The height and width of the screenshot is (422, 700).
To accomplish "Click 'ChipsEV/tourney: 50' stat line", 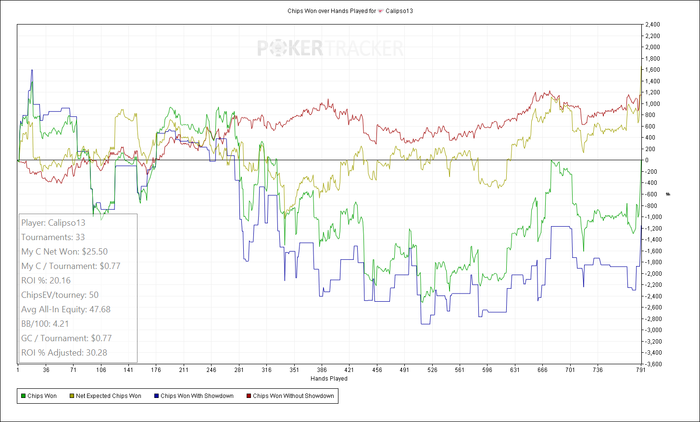I will click(60, 295).
